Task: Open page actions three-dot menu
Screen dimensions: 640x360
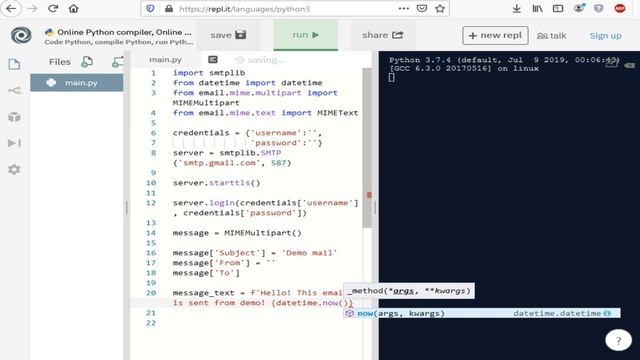Action: click(x=403, y=9)
